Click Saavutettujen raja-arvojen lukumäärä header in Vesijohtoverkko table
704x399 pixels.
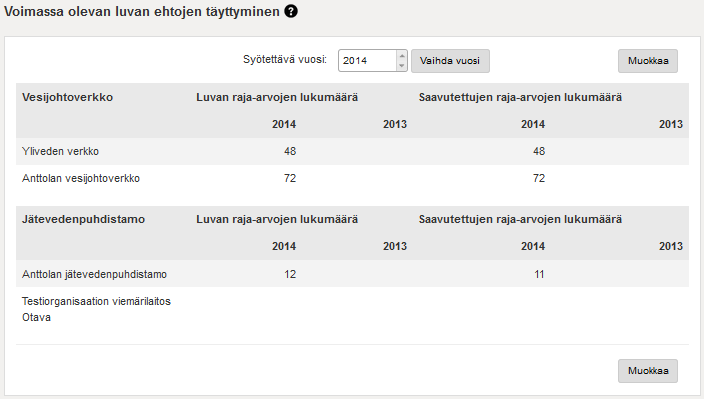[520, 97]
